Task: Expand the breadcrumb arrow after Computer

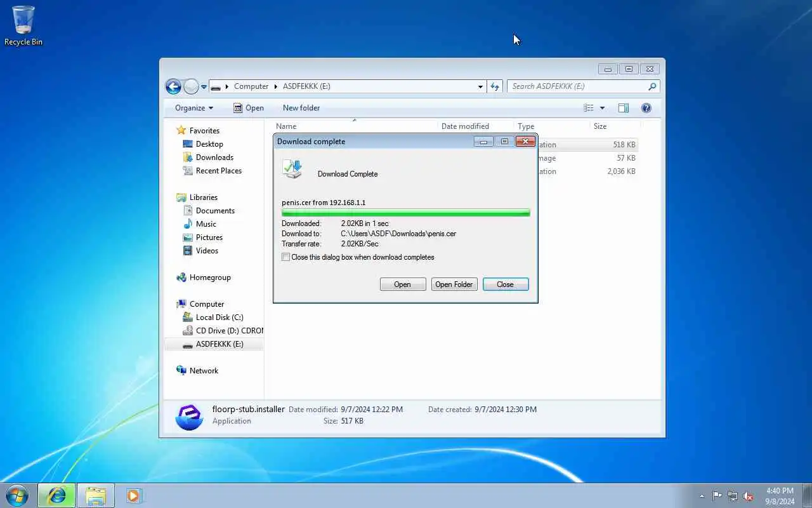Action: coord(275,86)
